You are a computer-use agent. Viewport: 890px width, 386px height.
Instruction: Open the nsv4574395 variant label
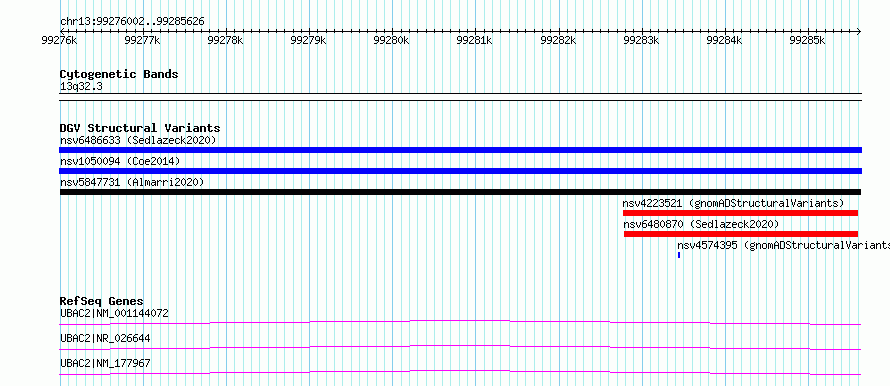pyautogui.click(x=783, y=245)
